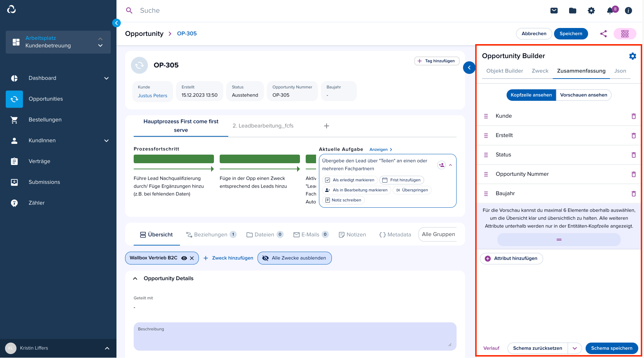Open the Dateien tab
This screenshot has height=358, width=644.
(265, 235)
